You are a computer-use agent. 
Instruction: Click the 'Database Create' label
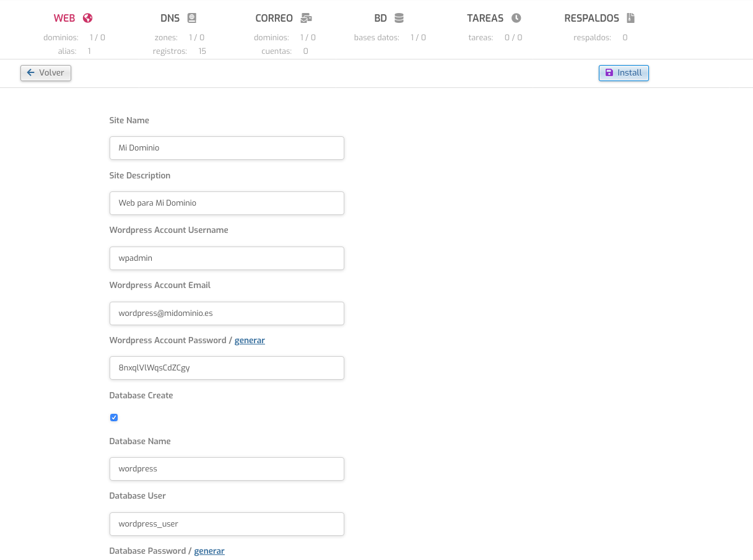pos(141,395)
